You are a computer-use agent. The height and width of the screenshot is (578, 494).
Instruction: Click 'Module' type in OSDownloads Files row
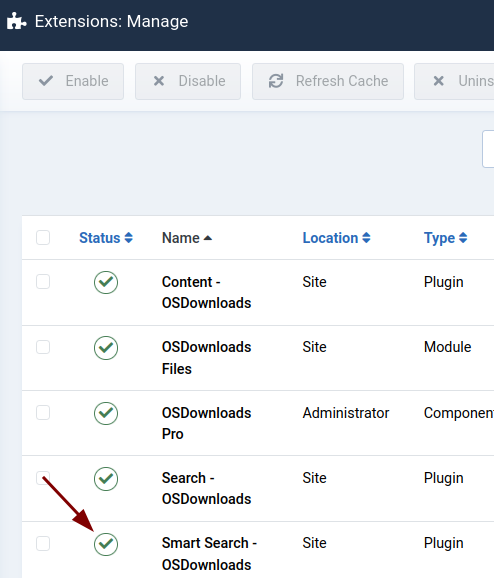(x=448, y=347)
